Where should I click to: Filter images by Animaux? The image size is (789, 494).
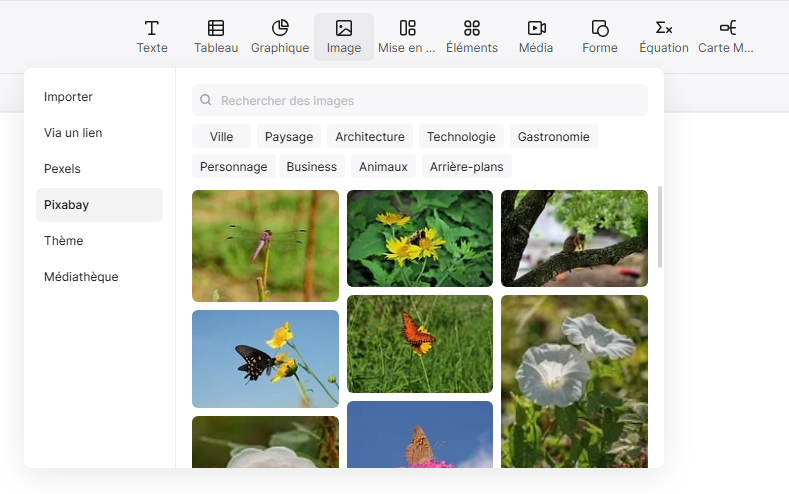383,167
